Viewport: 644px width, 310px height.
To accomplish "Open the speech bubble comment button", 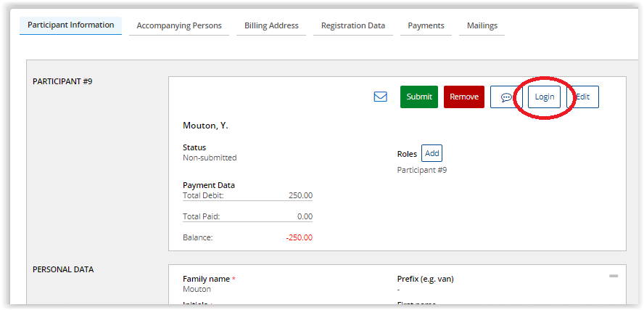I will coord(505,97).
